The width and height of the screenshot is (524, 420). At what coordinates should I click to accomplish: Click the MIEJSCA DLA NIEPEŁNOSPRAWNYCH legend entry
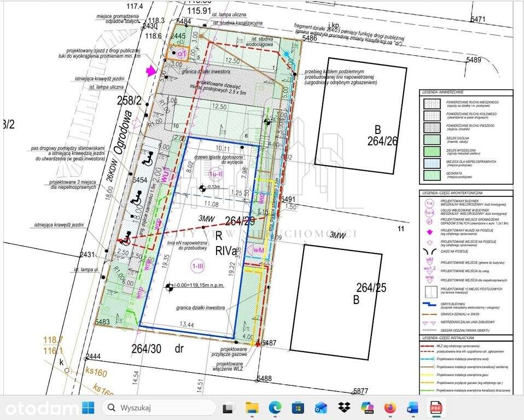[471, 163]
